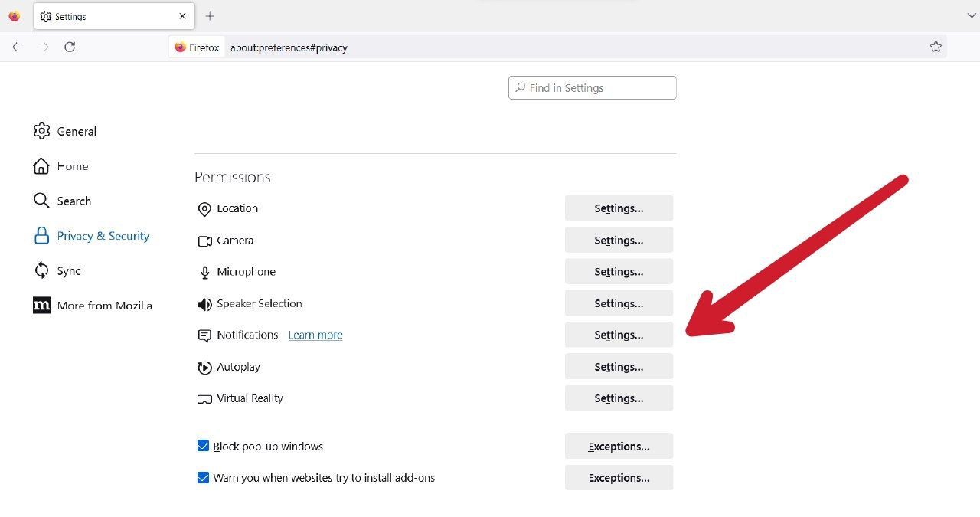Click the General gear icon in sidebar
Image resolution: width=980 pixels, height=517 pixels.
[41, 131]
